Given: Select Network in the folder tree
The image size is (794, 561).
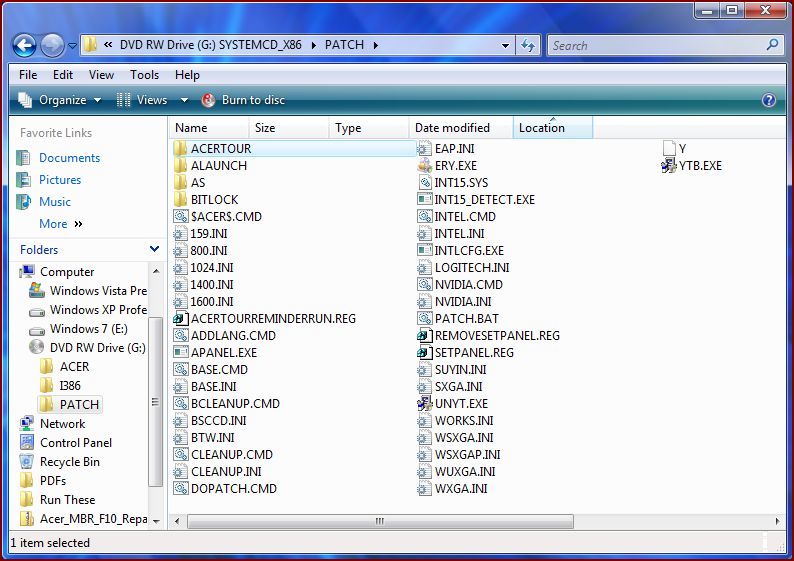Looking at the screenshot, I should coord(53,424).
